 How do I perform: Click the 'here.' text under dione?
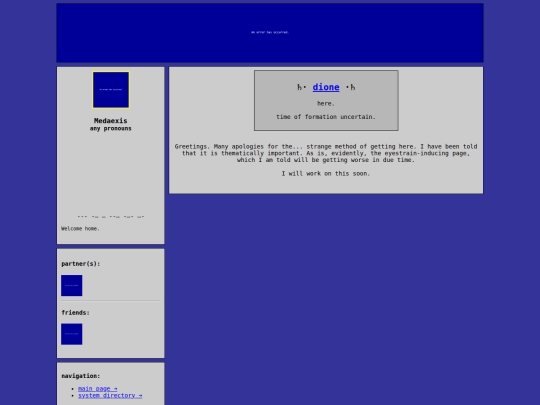coord(326,104)
